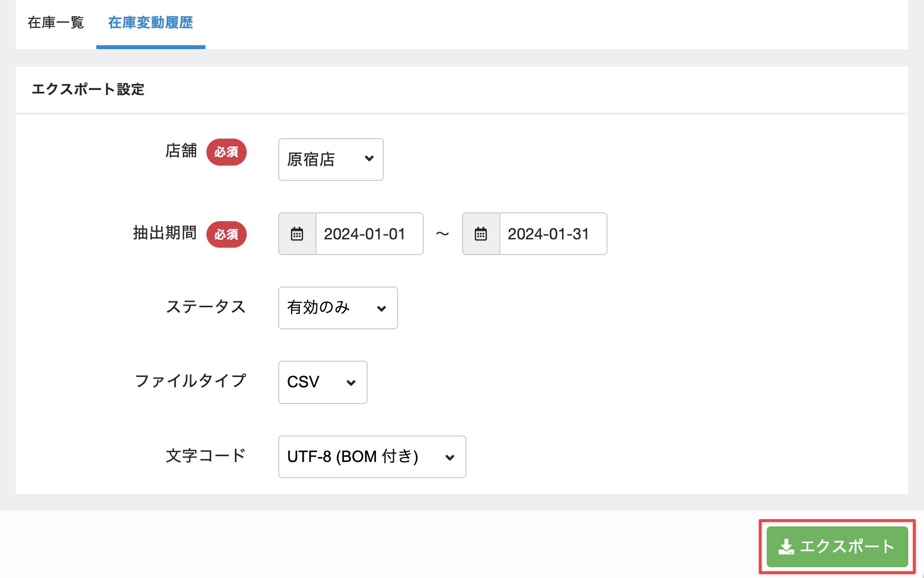The width and height of the screenshot is (924, 578).
Task: Click the エクスポート設定 section header
Action: (x=88, y=89)
